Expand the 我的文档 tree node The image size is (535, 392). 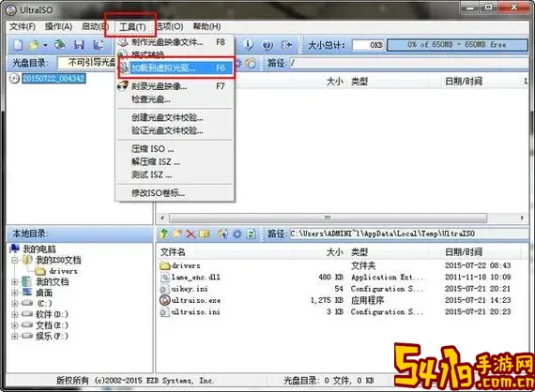[14, 282]
